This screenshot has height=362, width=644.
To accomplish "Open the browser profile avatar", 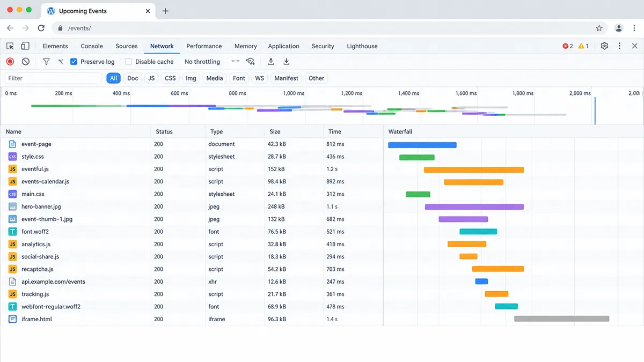I will pyautogui.click(x=619, y=28).
